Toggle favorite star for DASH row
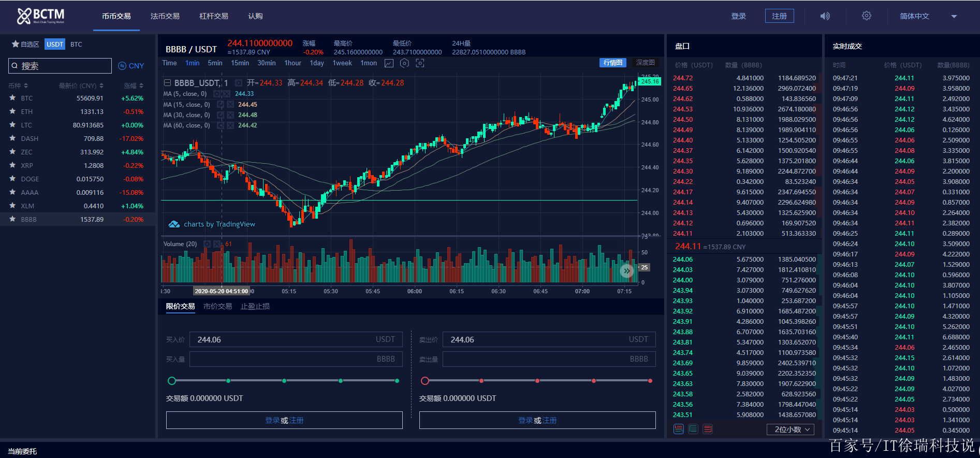Image resolution: width=980 pixels, height=458 pixels. tap(12, 138)
